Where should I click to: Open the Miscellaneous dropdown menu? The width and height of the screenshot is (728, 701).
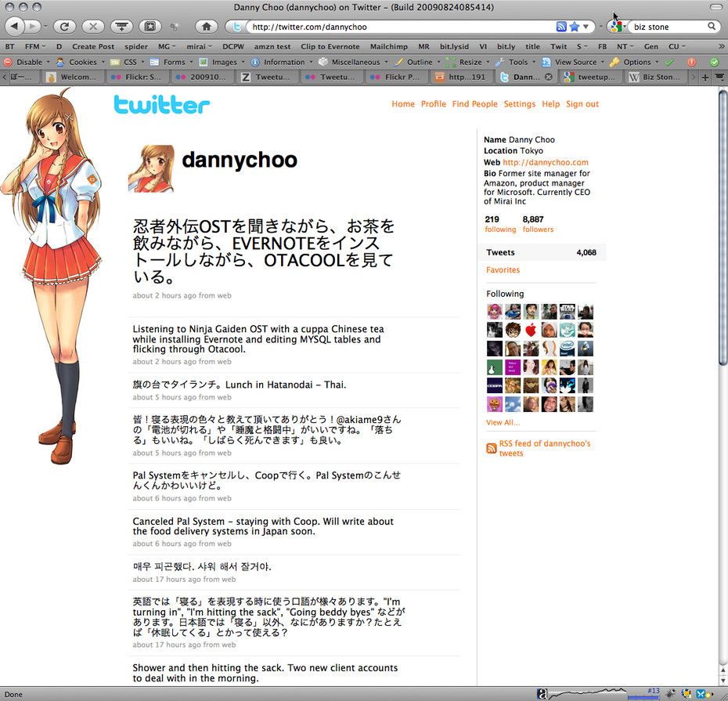coord(353,62)
